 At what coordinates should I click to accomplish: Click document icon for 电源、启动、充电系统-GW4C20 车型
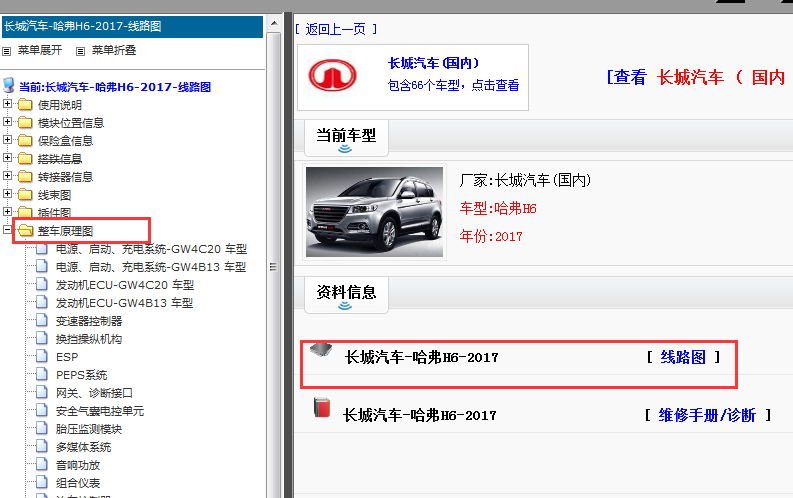click(x=42, y=248)
